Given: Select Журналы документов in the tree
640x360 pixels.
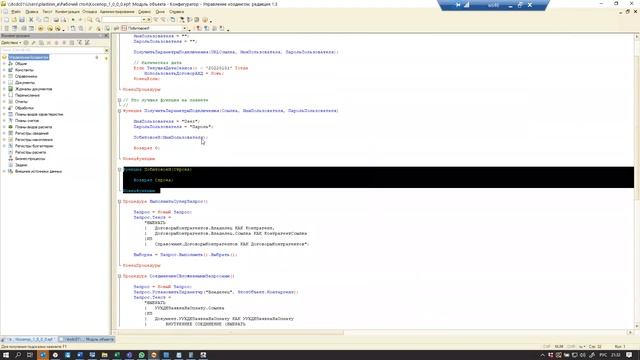Looking at the screenshot, I should (x=33, y=89).
